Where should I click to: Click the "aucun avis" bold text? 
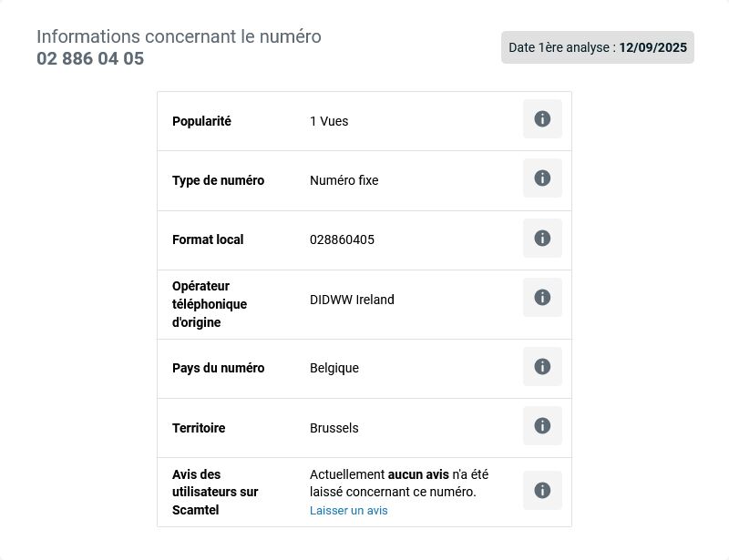(418, 474)
